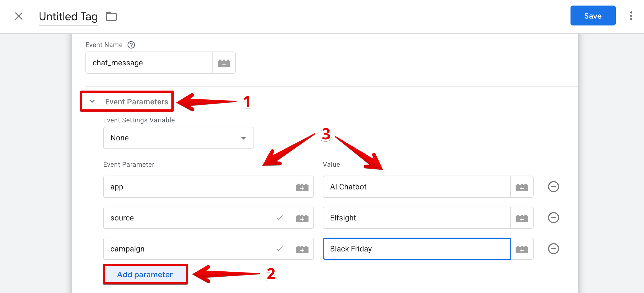Open the three-dot more options menu

pos(631,16)
